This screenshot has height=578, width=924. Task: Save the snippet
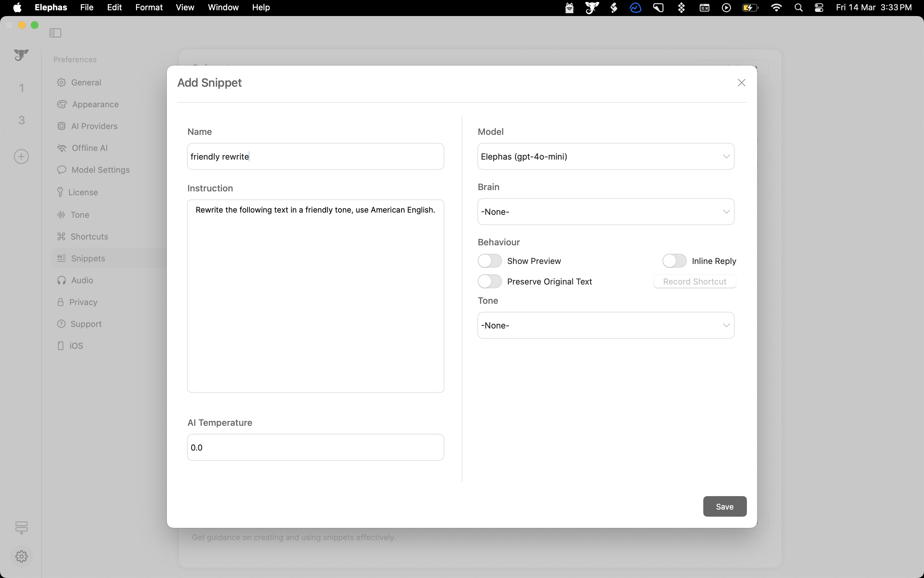725,506
